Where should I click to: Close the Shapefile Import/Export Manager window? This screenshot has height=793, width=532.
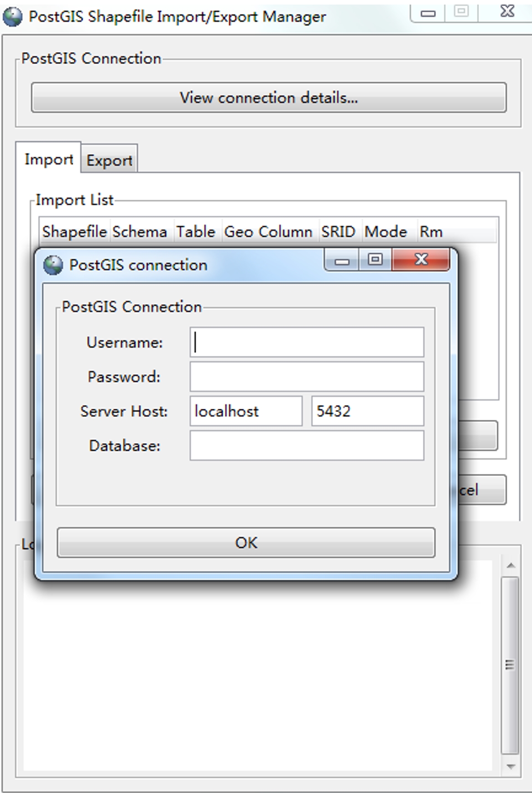coord(507,12)
